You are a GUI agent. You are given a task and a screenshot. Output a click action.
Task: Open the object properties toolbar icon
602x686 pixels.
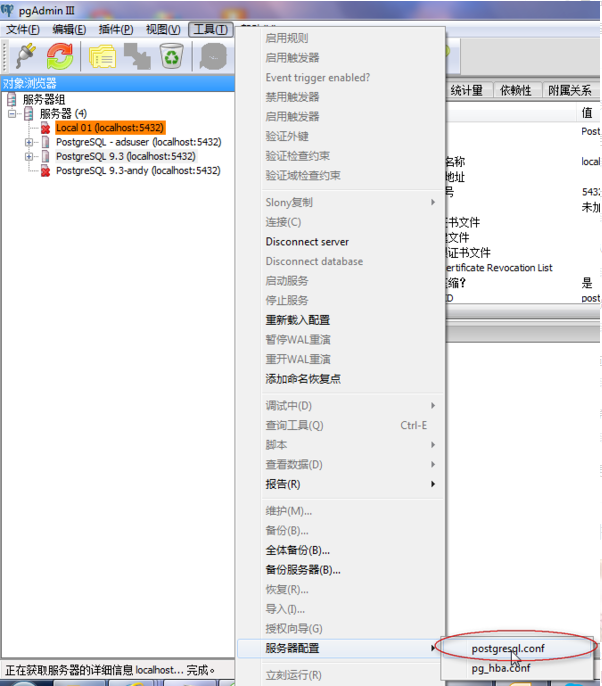click(102, 56)
